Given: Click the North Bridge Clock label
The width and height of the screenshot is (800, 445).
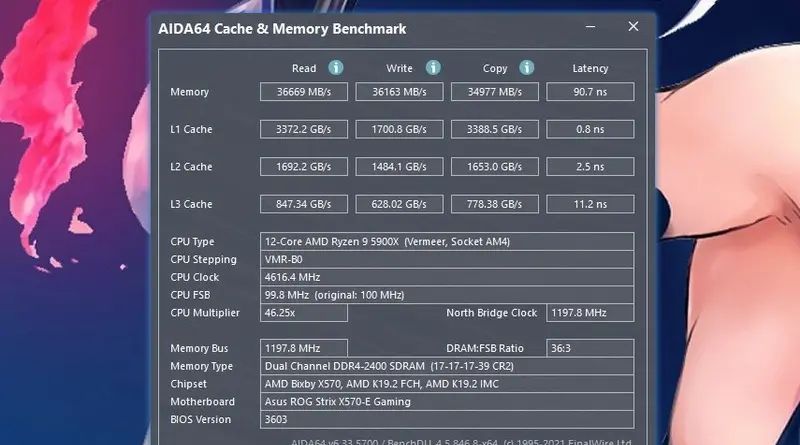Looking at the screenshot, I should pos(491,313).
